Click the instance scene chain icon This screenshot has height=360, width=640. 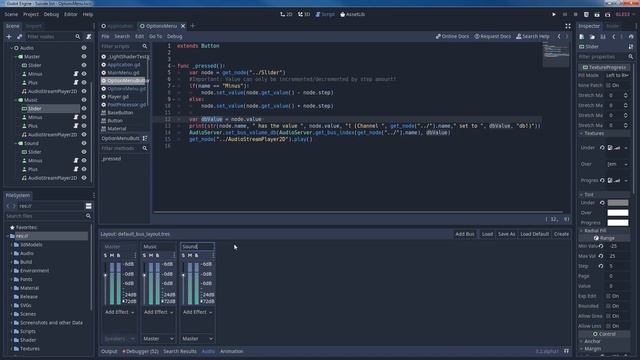click(19, 37)
